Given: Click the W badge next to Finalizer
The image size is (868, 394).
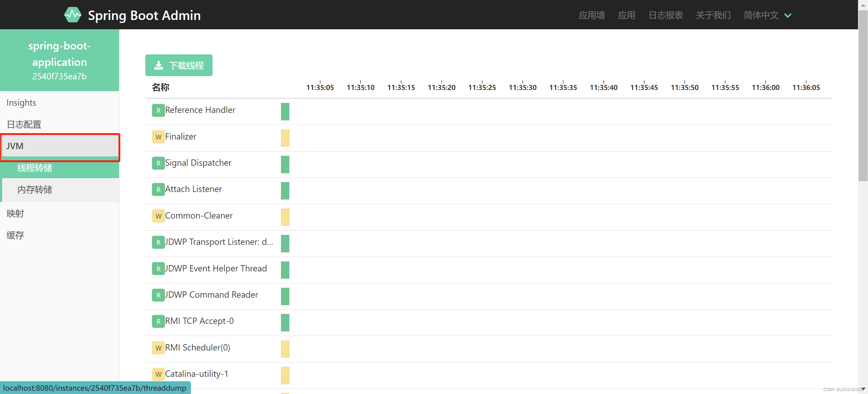Looking at the screenshot, I should point(158,137).
